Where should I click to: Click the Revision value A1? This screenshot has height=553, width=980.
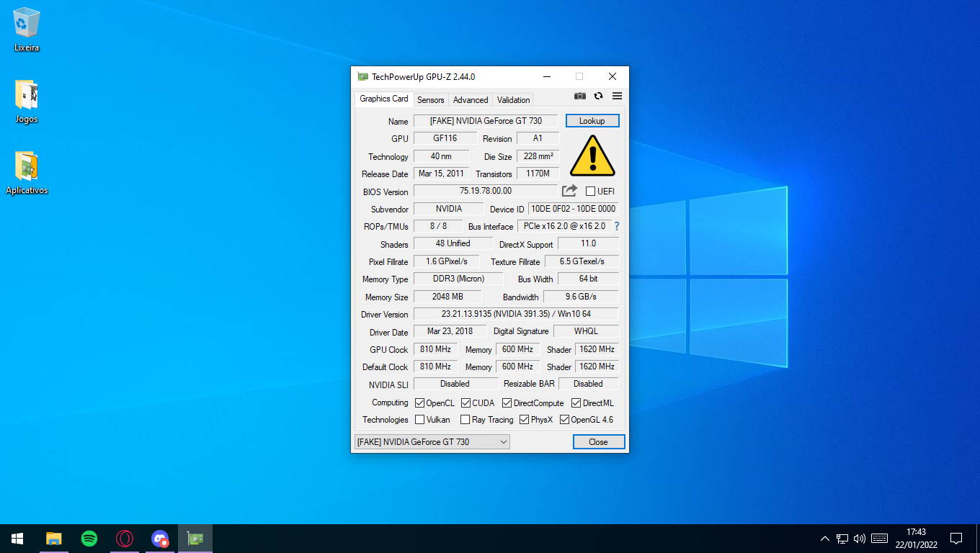538,138
